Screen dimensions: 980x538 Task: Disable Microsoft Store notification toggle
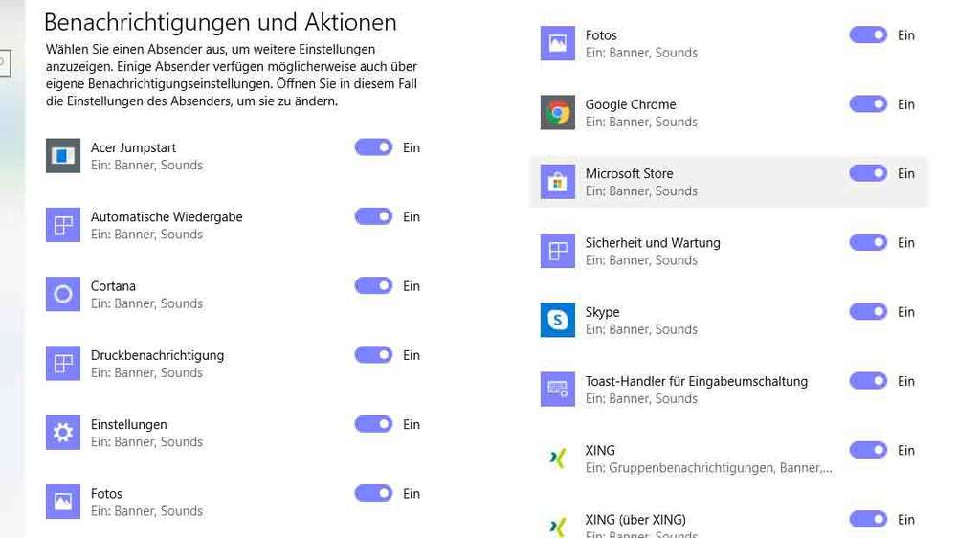(x=868, y=173)
